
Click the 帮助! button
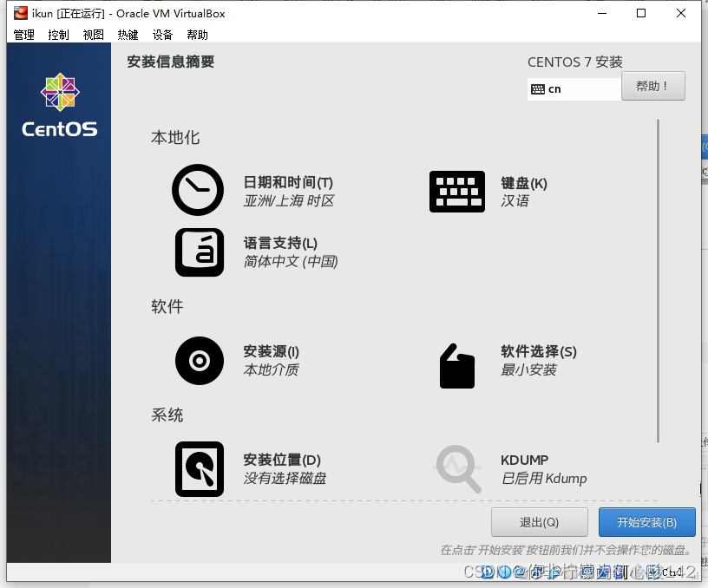pyautogui.click(x=653, y=86)
